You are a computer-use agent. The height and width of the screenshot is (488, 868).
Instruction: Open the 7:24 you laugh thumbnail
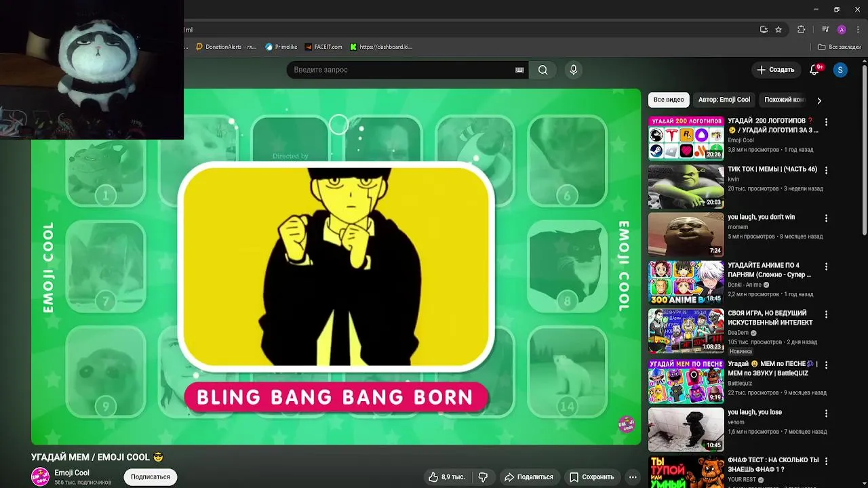686,234
